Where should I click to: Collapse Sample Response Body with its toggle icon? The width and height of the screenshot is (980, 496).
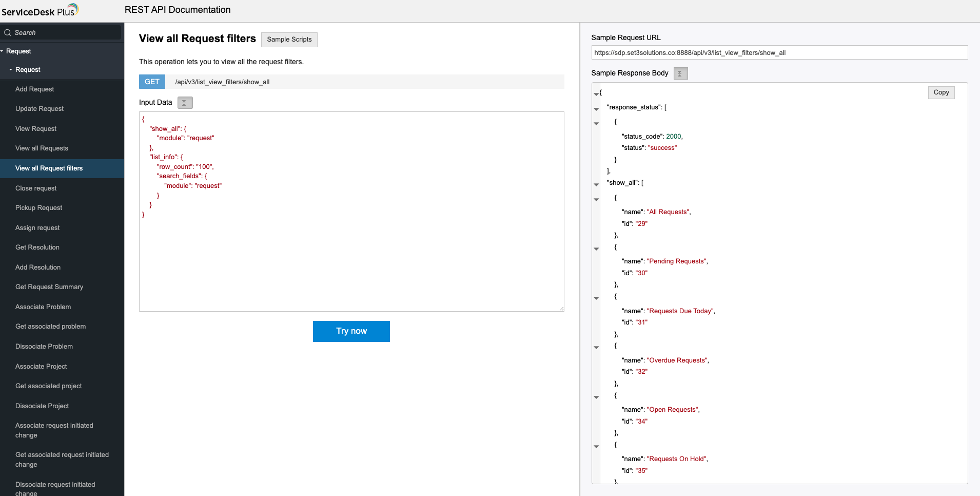click(680, 73)
